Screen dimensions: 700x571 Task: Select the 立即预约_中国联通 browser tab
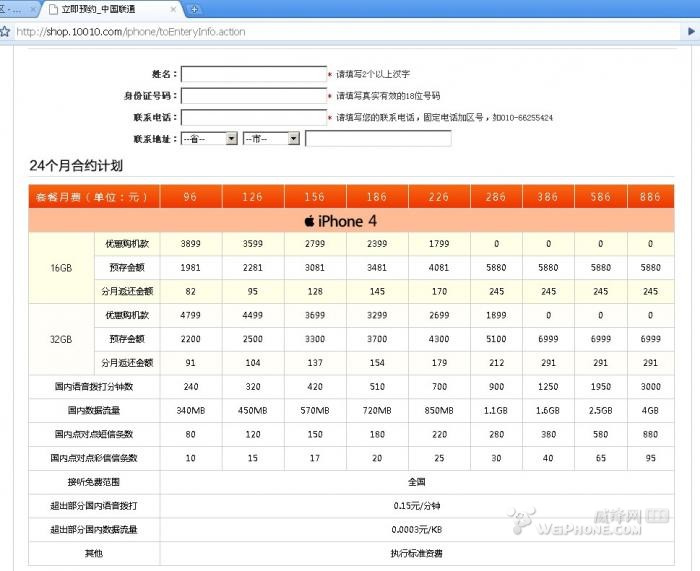click(112, 9)
